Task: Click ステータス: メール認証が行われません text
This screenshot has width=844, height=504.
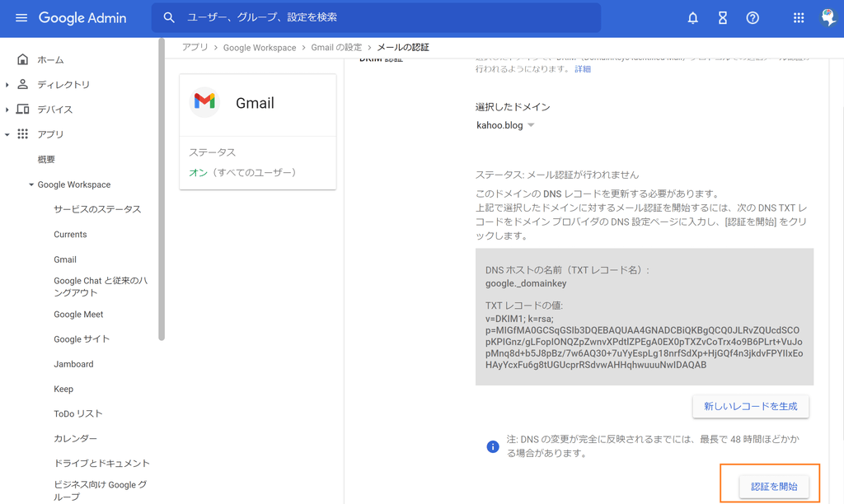Action: (557, 175)
